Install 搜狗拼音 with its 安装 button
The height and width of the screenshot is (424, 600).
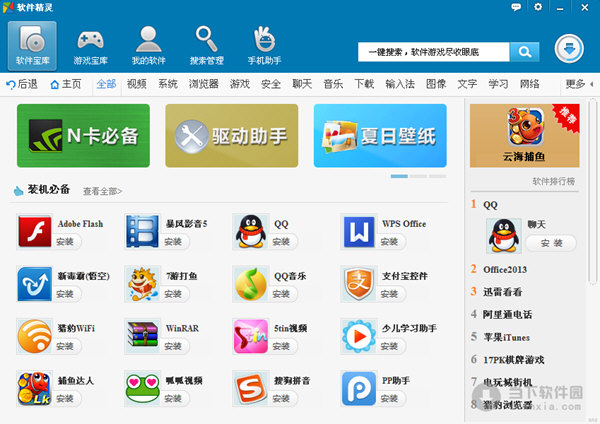[x=282, y=399]
